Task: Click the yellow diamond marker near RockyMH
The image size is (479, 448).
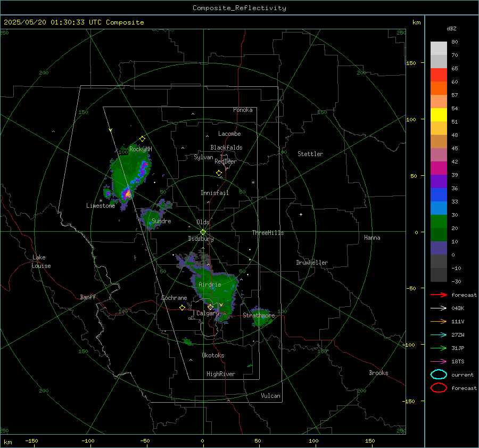Action: [142, 139]
